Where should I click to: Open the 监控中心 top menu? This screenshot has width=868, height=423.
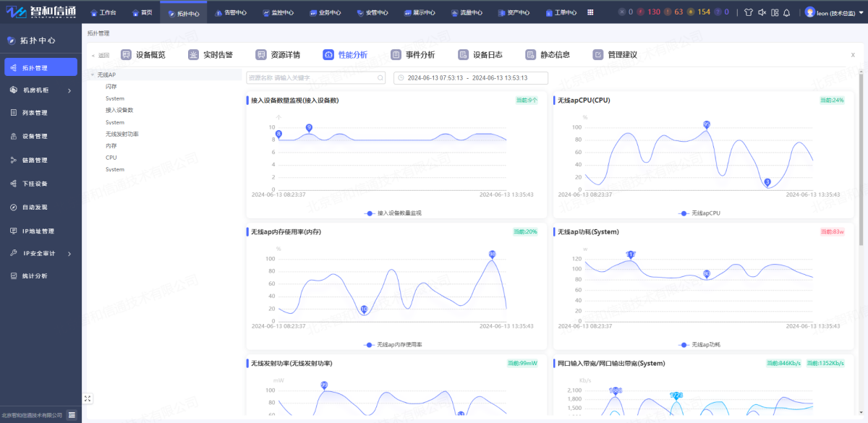pos(278,12)
